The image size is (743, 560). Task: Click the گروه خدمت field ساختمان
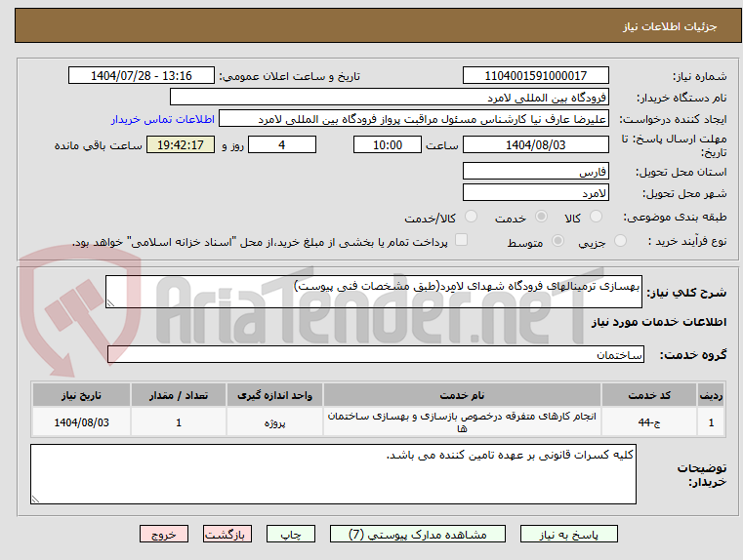click(376, 354)
